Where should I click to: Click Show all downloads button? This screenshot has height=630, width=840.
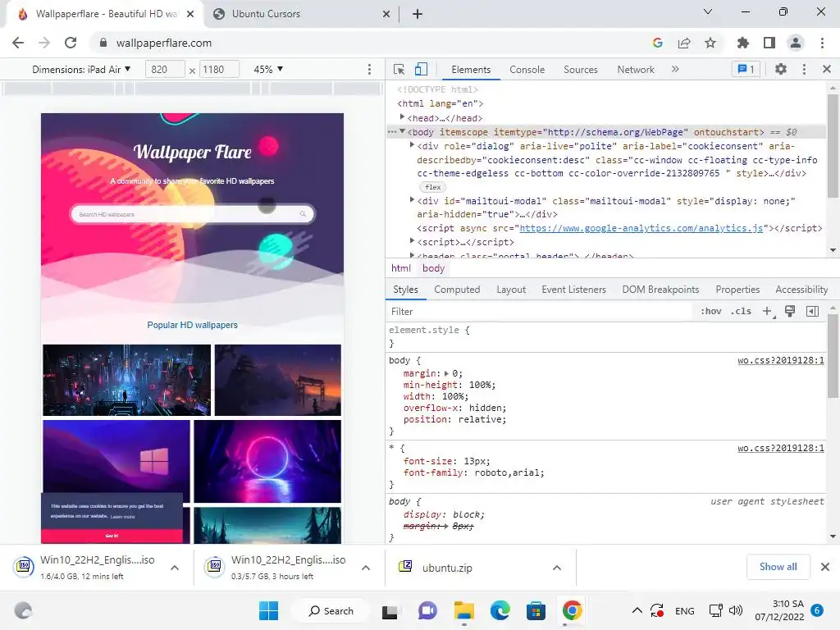point(778,567)
